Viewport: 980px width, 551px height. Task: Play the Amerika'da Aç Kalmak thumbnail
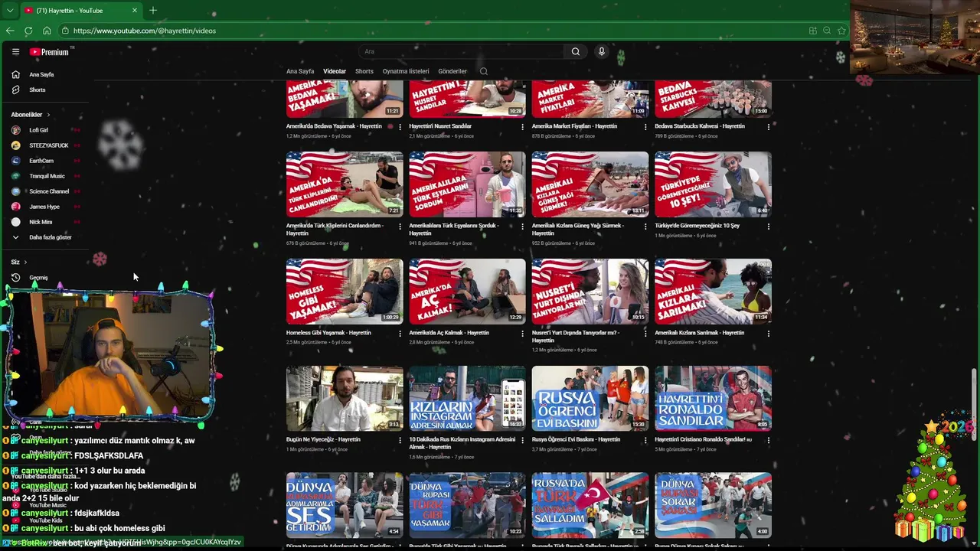pyautogui.click(x=467, y=292)
